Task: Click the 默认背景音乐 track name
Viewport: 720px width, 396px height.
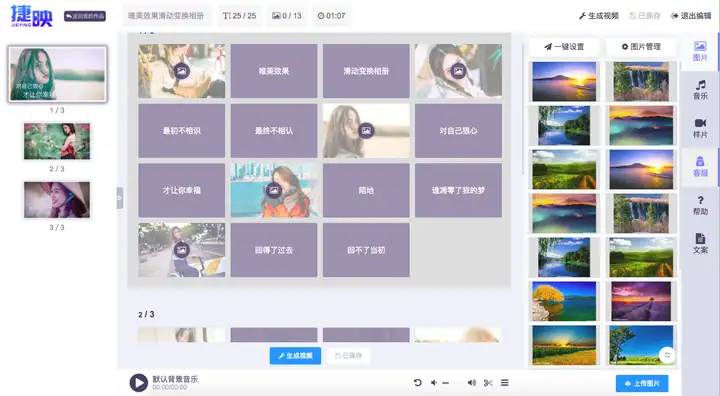Action: coord(175,379)
